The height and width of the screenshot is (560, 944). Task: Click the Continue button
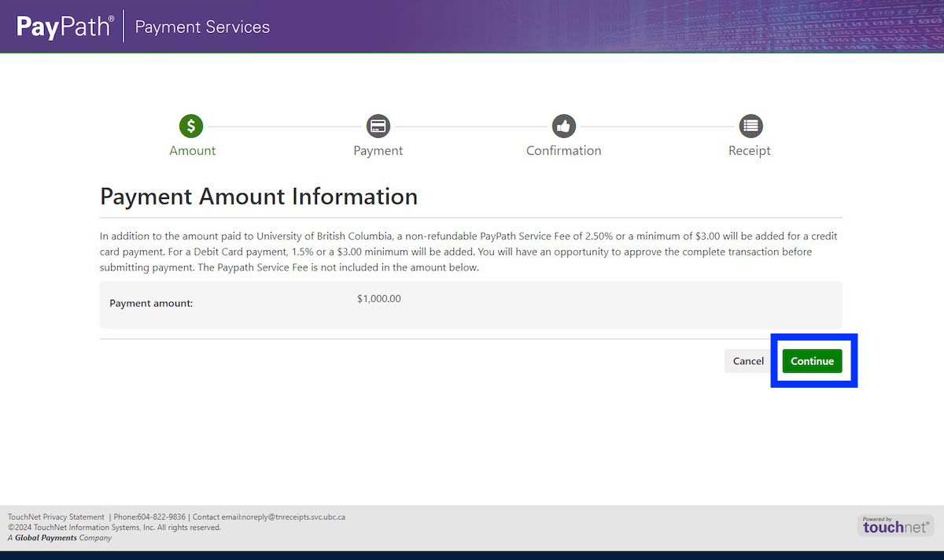pos(813,360)
